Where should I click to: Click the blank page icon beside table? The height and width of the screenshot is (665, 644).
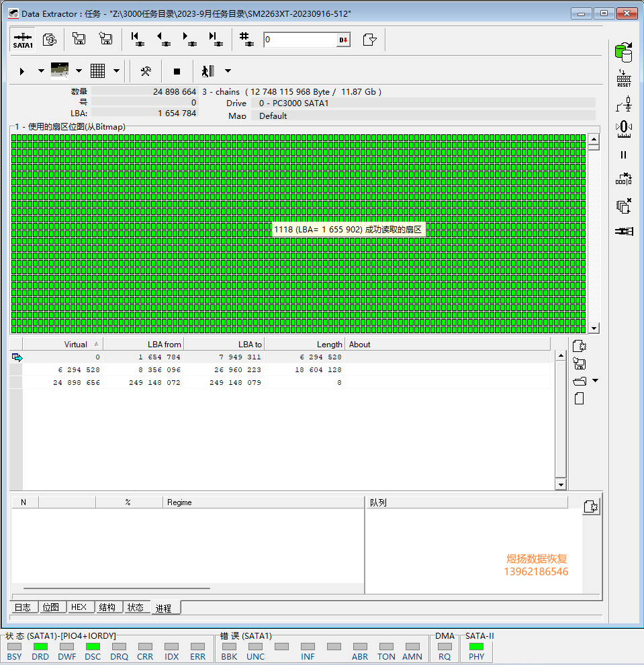click(x=579, y=398)
